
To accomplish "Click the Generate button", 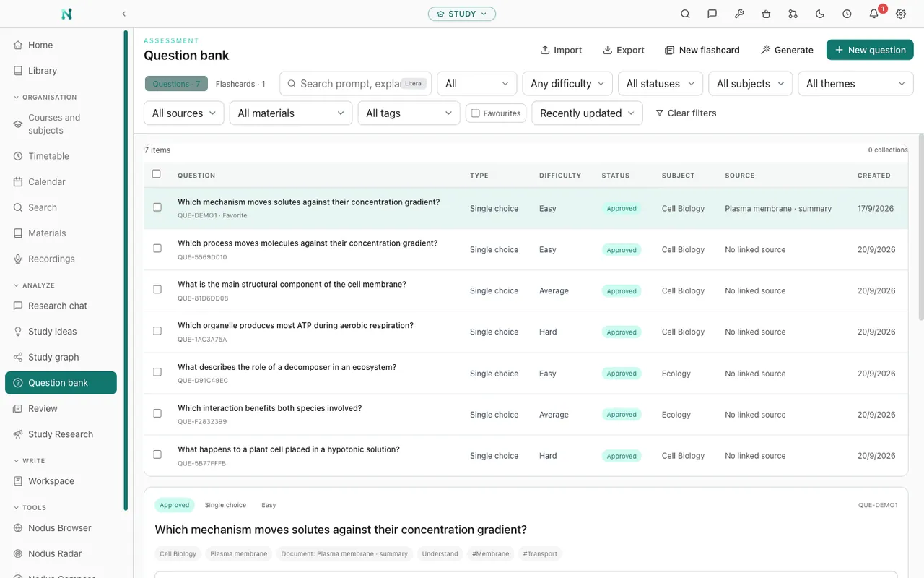I will pos(787,50).
